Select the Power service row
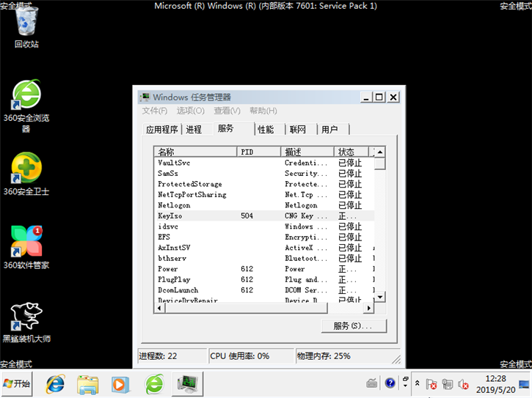 (x=264, y=269)
